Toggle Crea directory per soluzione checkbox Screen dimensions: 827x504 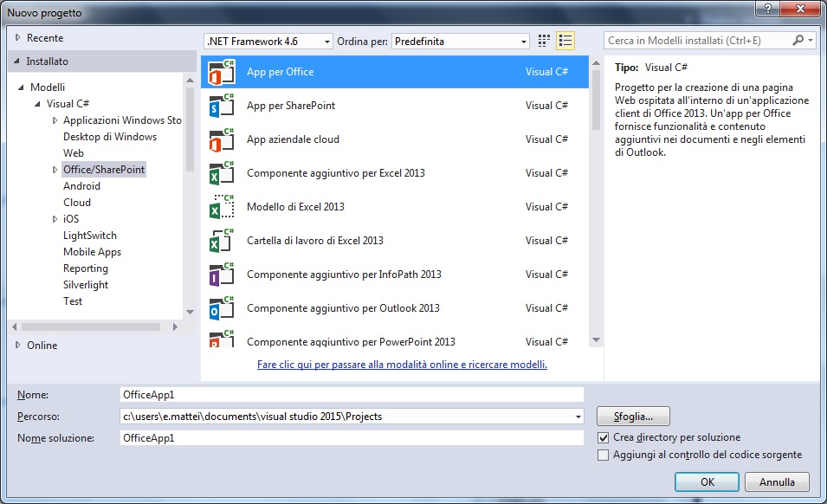click(x=604, y=437)
